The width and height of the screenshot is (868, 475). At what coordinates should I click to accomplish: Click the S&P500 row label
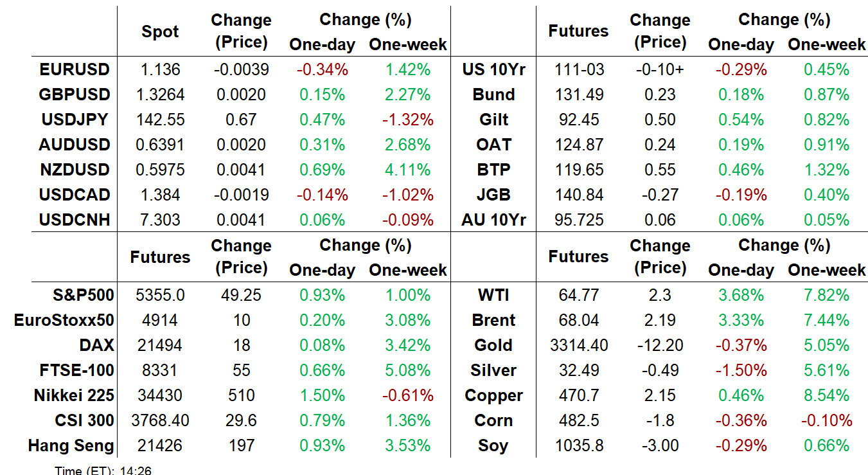(84, 295)
